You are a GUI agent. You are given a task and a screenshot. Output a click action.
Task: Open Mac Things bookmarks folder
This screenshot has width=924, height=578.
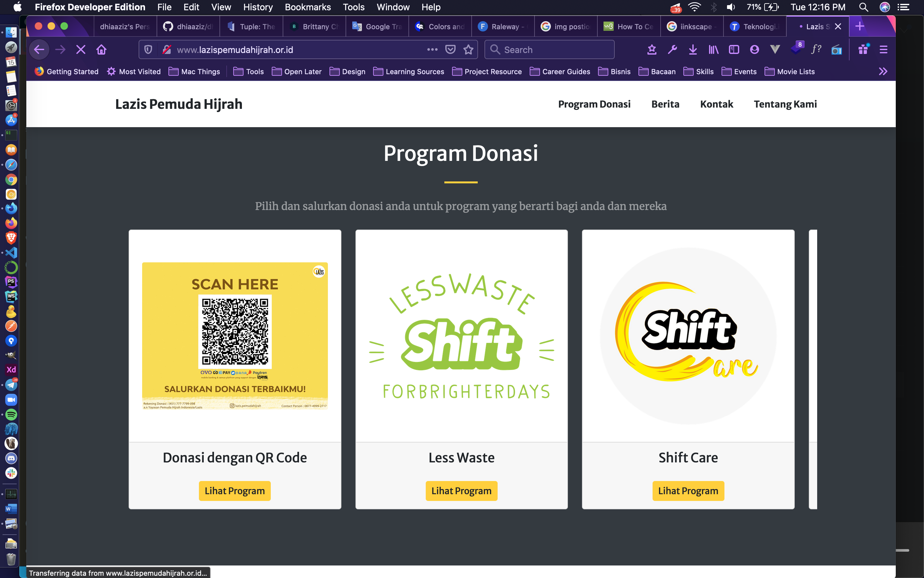click(x=194, y=72)
